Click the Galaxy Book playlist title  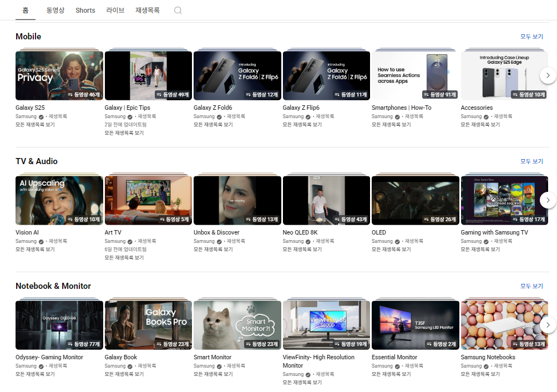121,357
